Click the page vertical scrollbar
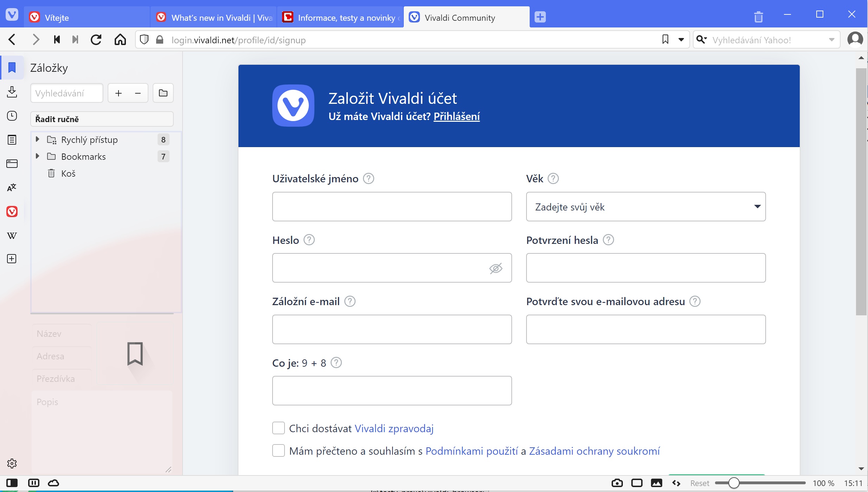868x492 pixels. [861, 192]
